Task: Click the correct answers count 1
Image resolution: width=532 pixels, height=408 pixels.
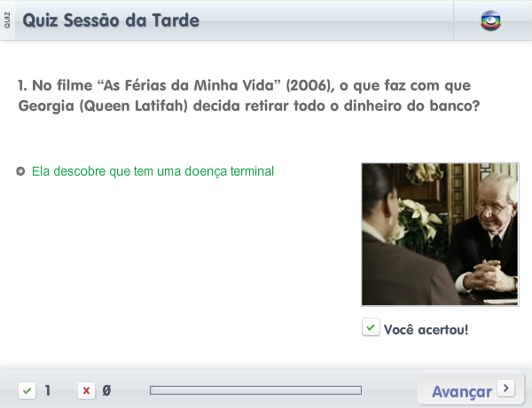Action: coord(48,390)
